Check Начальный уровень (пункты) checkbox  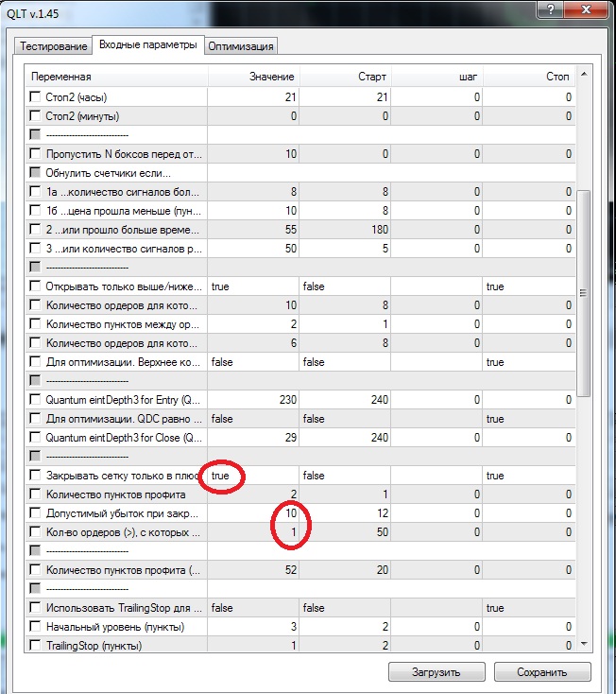35,627
